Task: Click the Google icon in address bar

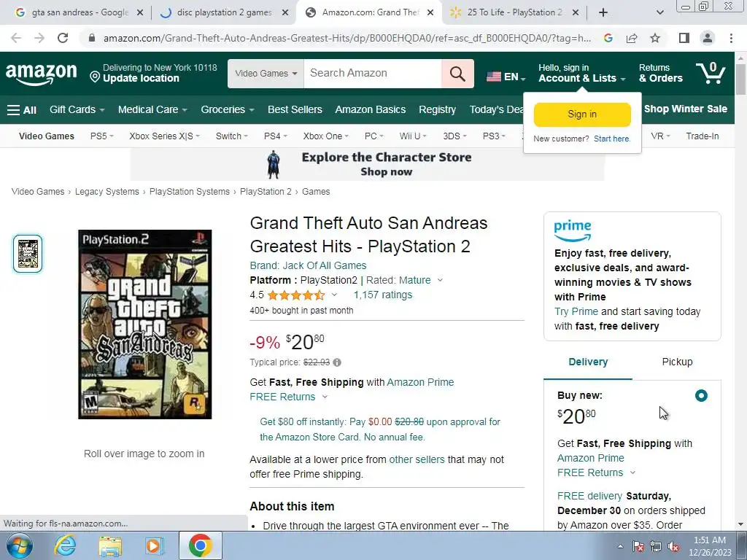Action: (x=608, y=38)
